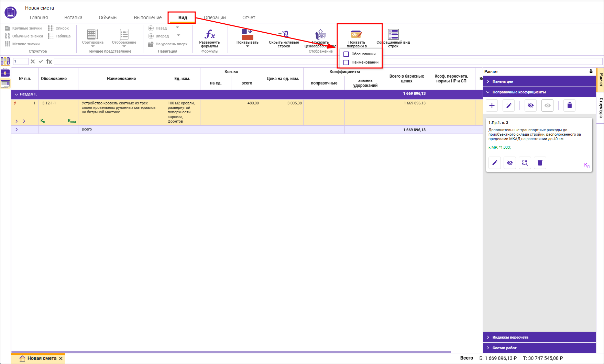Click trash icon in coefficients toolbar
The image size is (604, 364).
569,105
